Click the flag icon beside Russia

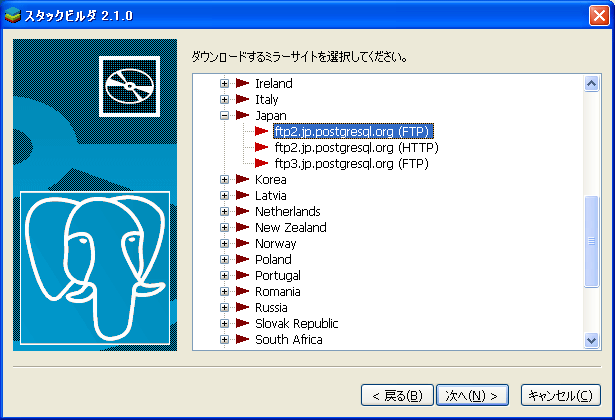pyautogui.click(x=242, y=307)
